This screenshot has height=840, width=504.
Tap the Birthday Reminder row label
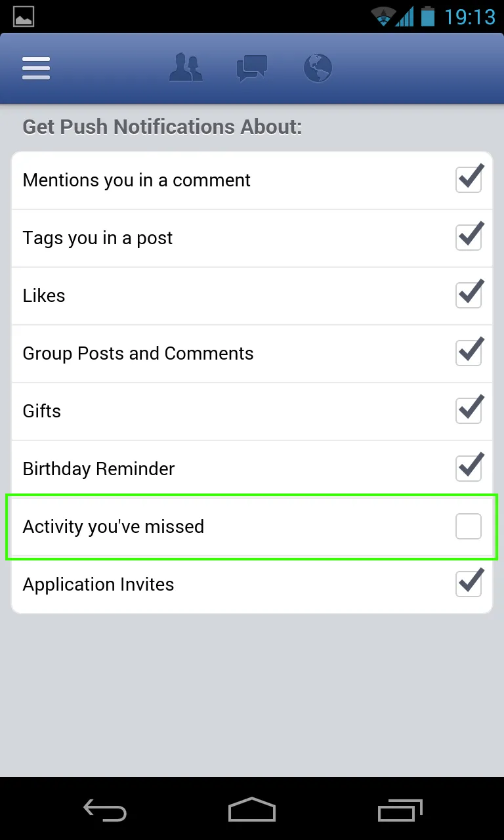tap(99, 469)
